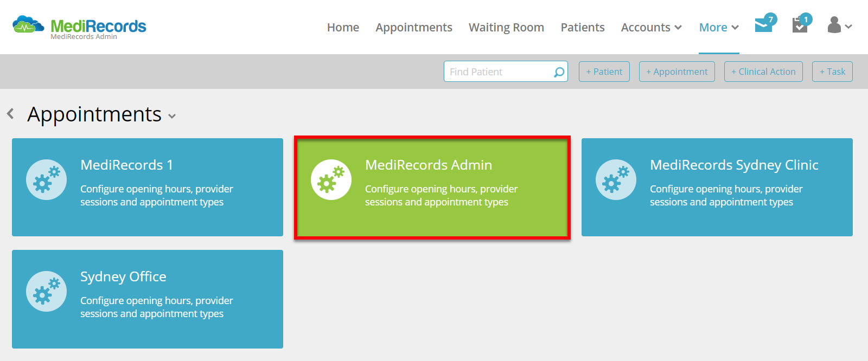
Task: Click the MediRecords cloud logo
Action: [28, 25]
